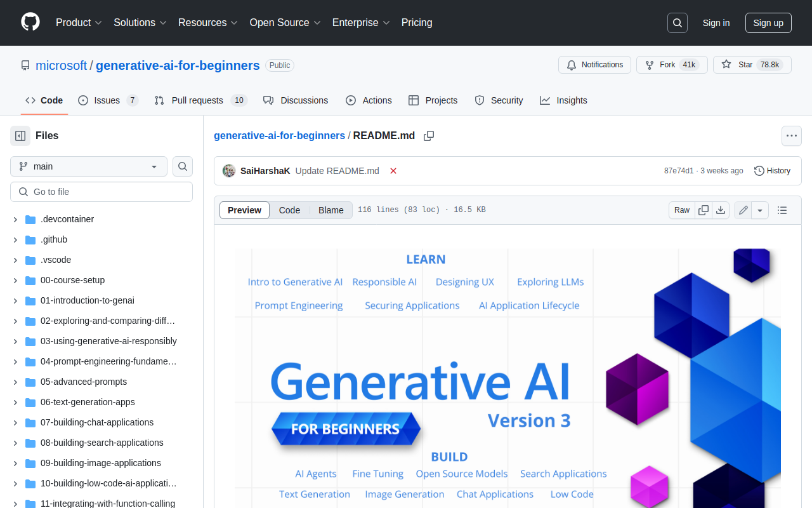Click the GitHub logo icon
Viewport: 812px width, 508px height.
[30, 22]
